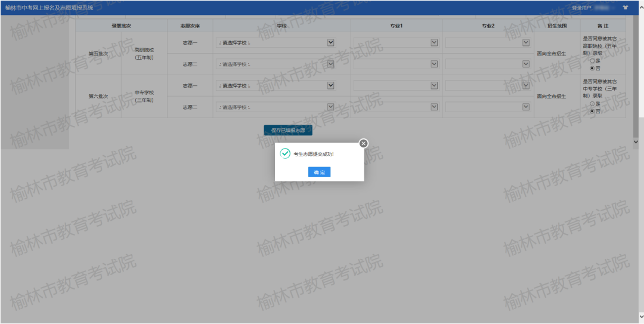Open school dropdown for 第五批次 志愿二
This screenshot has height=324, width=644.
(275, 64)
